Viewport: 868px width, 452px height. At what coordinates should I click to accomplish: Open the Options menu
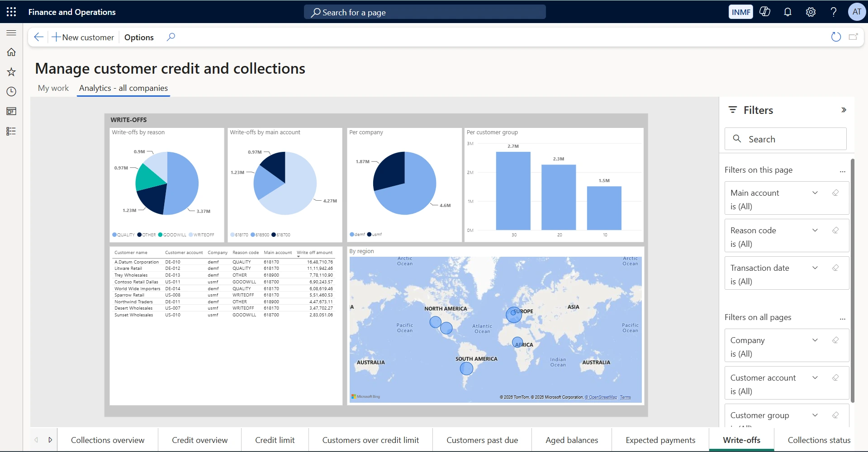pyautogui.click(x=139, y=37)
